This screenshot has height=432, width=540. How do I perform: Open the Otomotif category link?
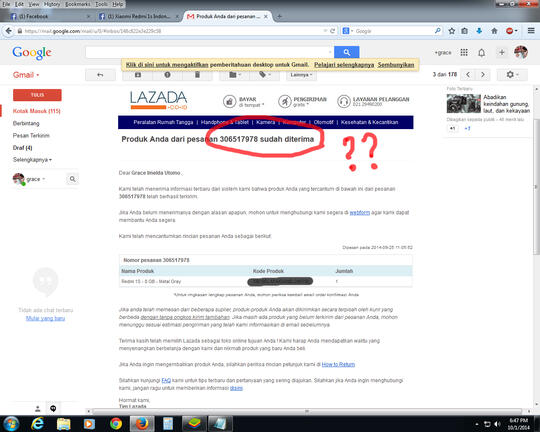(x=323, y=122)
